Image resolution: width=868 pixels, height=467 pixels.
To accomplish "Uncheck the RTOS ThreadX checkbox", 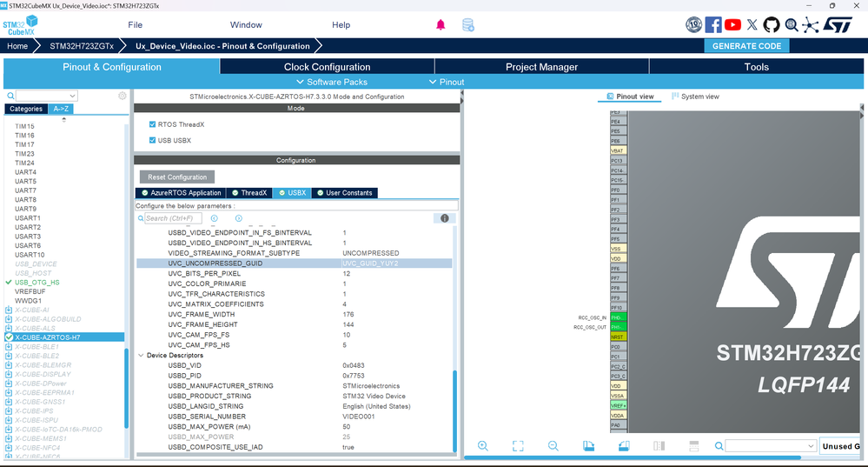I will tap(152, 124).
